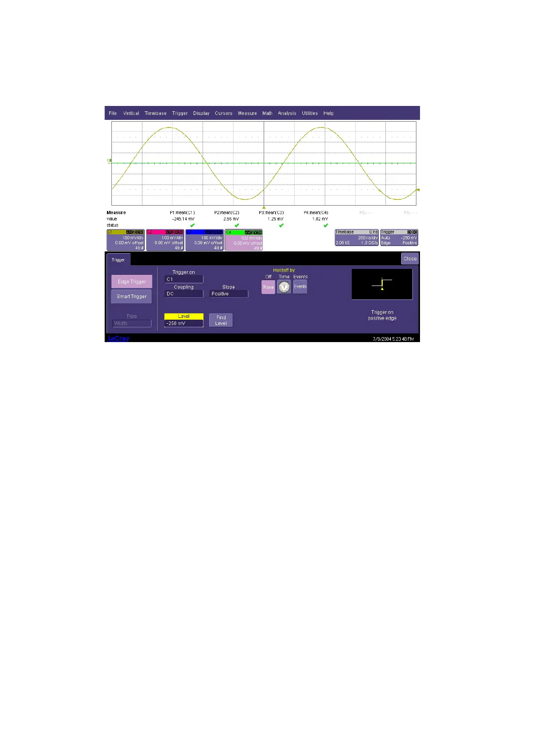Select Smart Trigger mode

coord(132,296)
